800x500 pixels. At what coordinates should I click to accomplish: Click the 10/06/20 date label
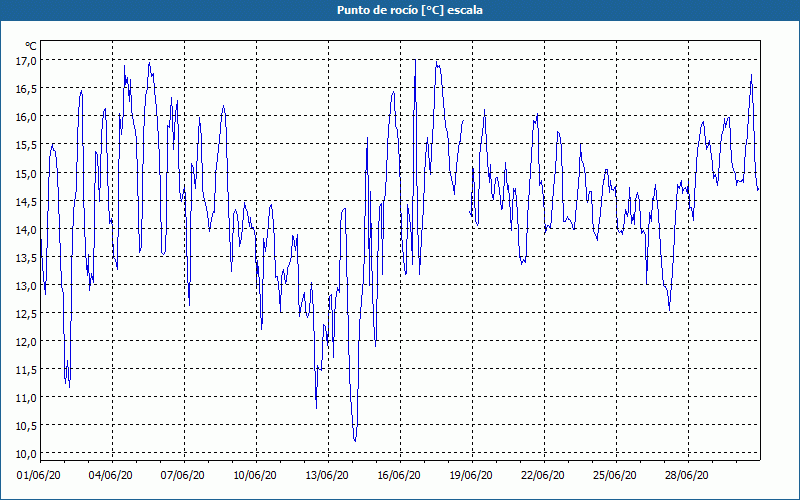click(x=255, y=475)
